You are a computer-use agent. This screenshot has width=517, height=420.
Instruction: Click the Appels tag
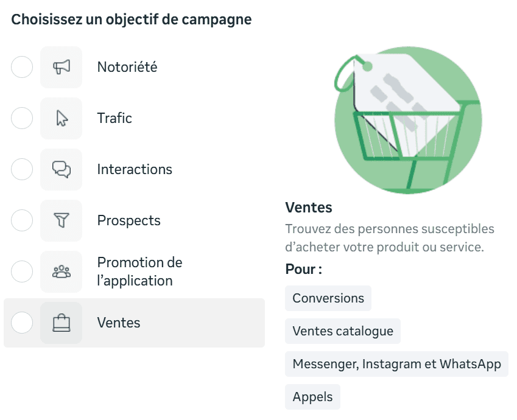(312, 397)
